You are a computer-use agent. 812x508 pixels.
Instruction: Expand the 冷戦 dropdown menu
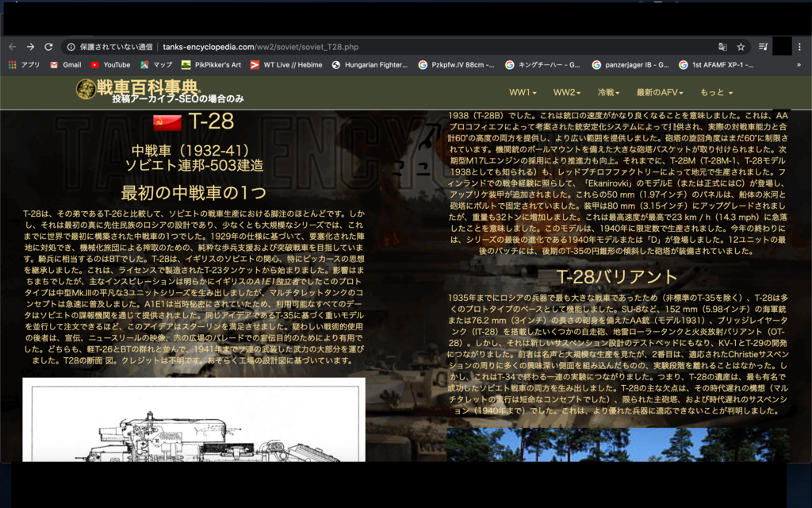tap(609, 93)
